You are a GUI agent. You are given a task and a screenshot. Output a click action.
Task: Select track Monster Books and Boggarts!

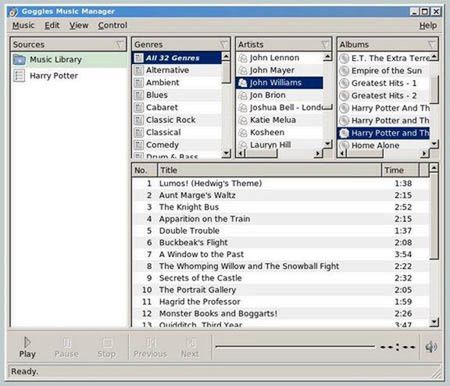(x=281, y=314)
